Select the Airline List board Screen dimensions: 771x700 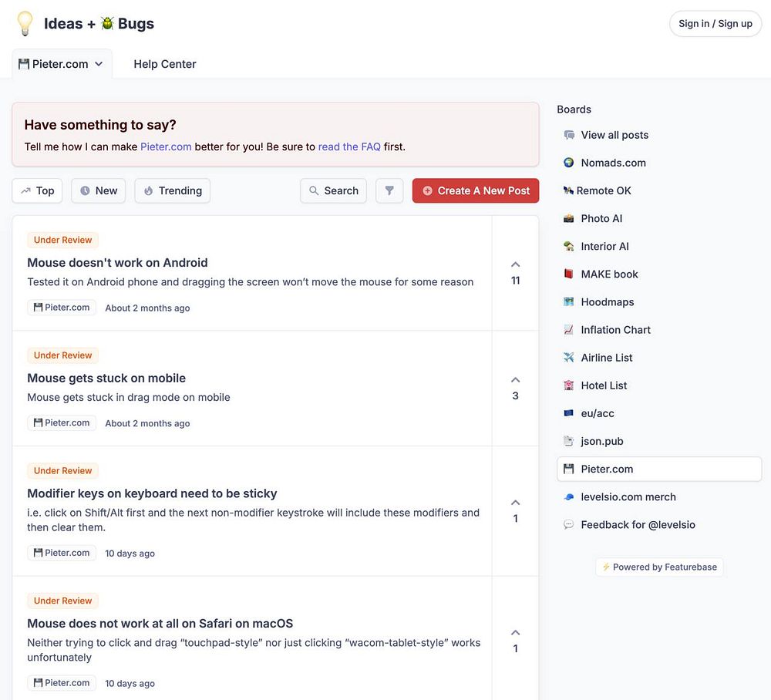tap(607, 358)
